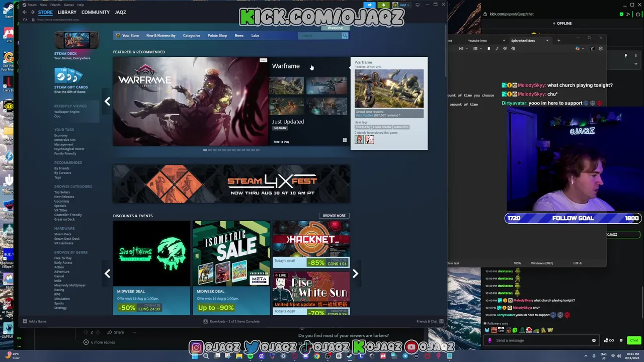Open Steam notifications bell
Image resolution: width=644 pixels, height=362 pixels.
(383, 5)
